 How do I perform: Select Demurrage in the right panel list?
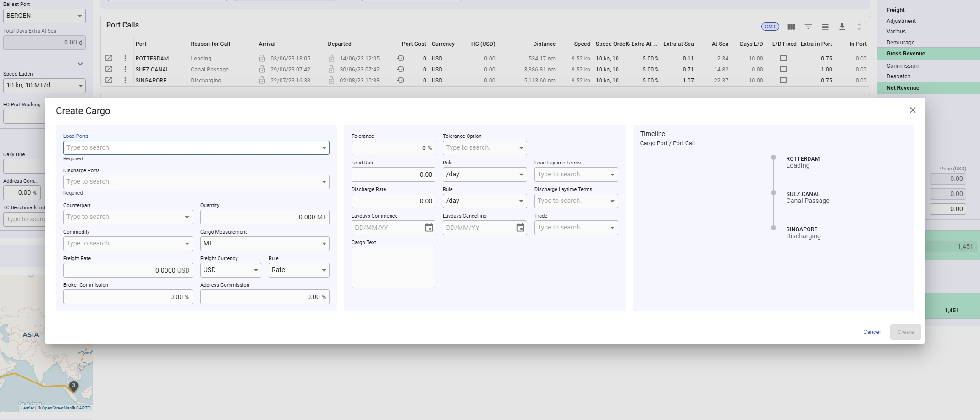pos(900,43)
